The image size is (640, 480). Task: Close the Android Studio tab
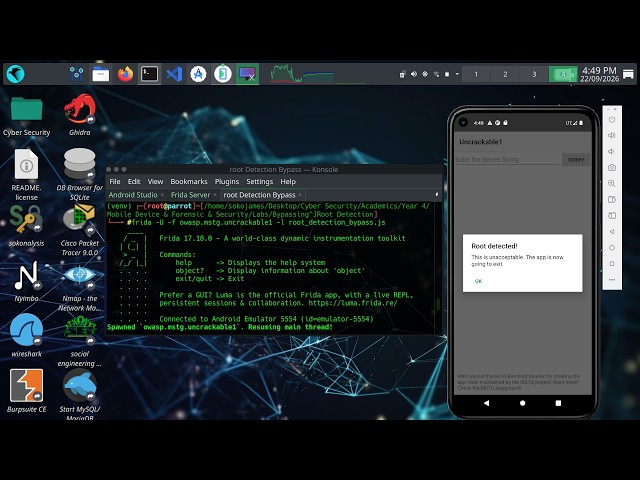(162, 195)
